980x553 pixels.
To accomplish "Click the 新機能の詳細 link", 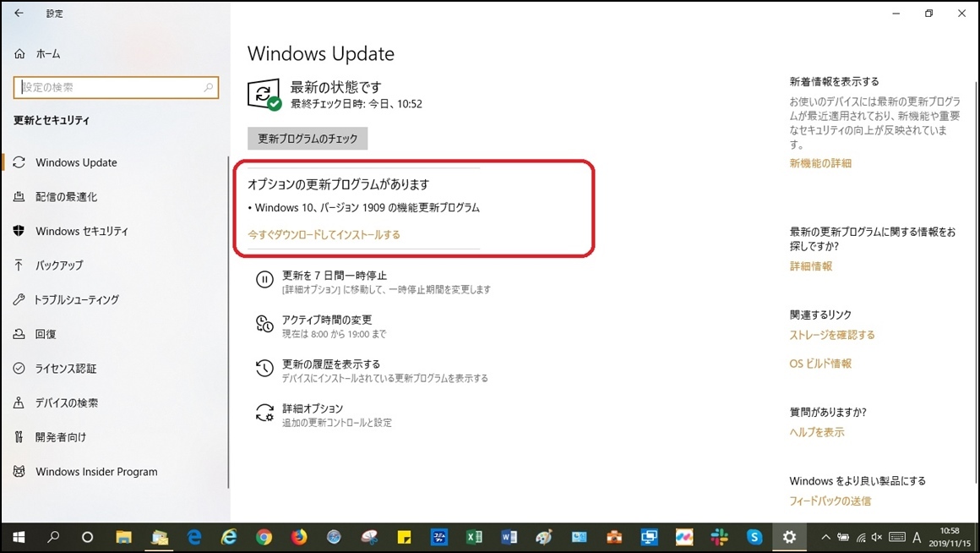I will [x=820, y=163].
